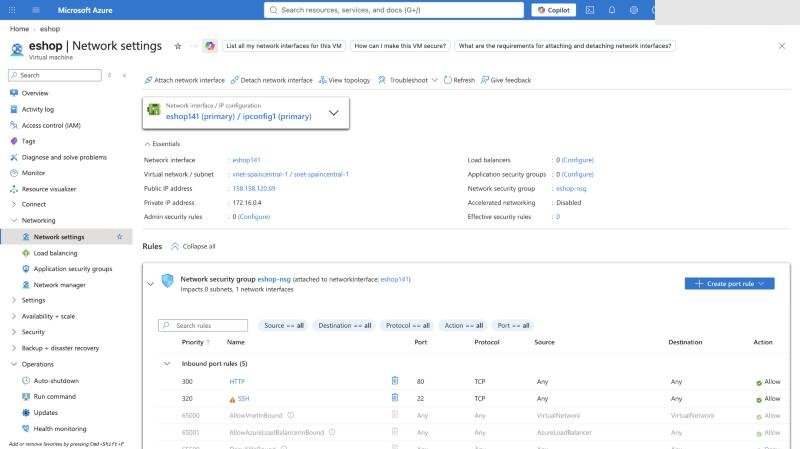Open the Action == all filter

pyautogui.click(x=463, y=326)
